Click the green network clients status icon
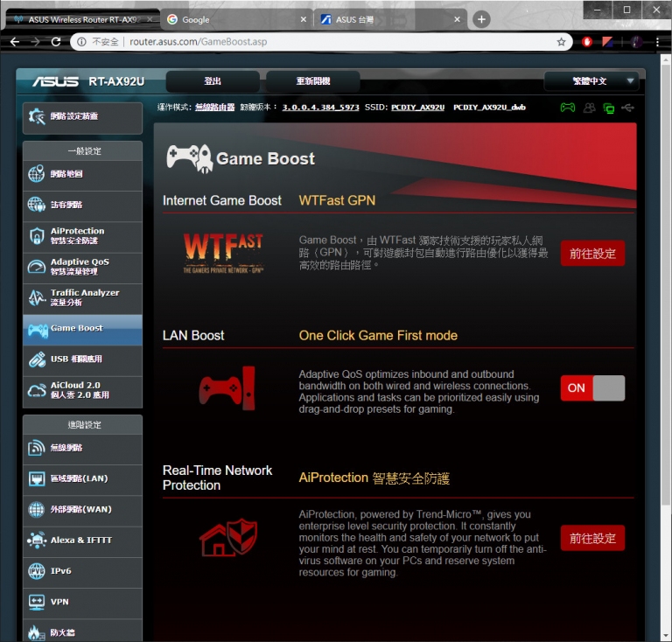This screenshot has height=642, width=672. (609, 108)
